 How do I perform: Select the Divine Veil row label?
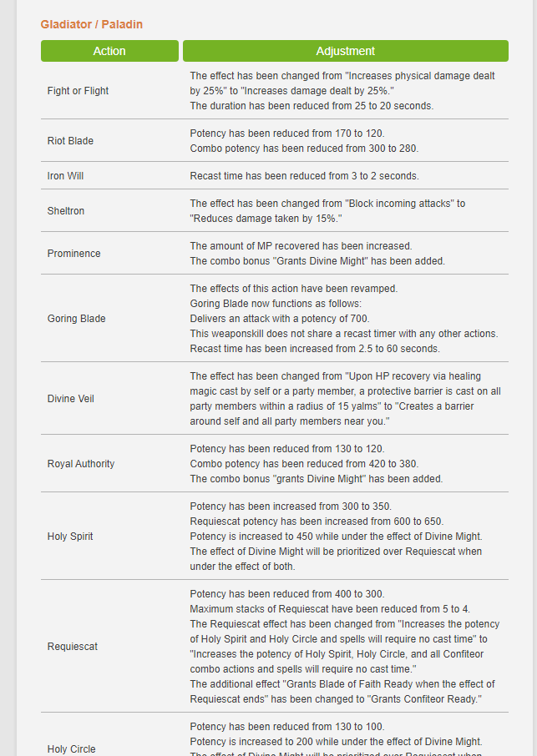pos(70,399)
